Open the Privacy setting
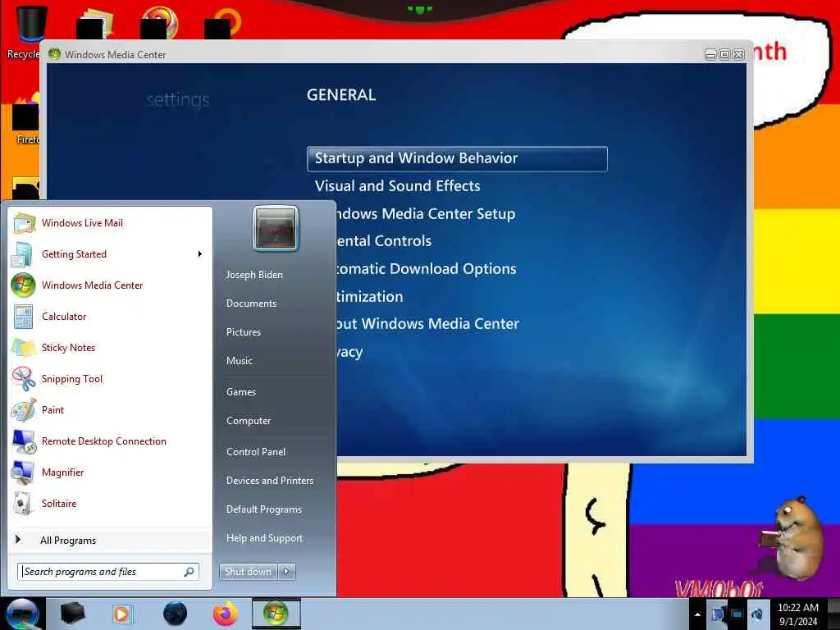 pos(349,352)
